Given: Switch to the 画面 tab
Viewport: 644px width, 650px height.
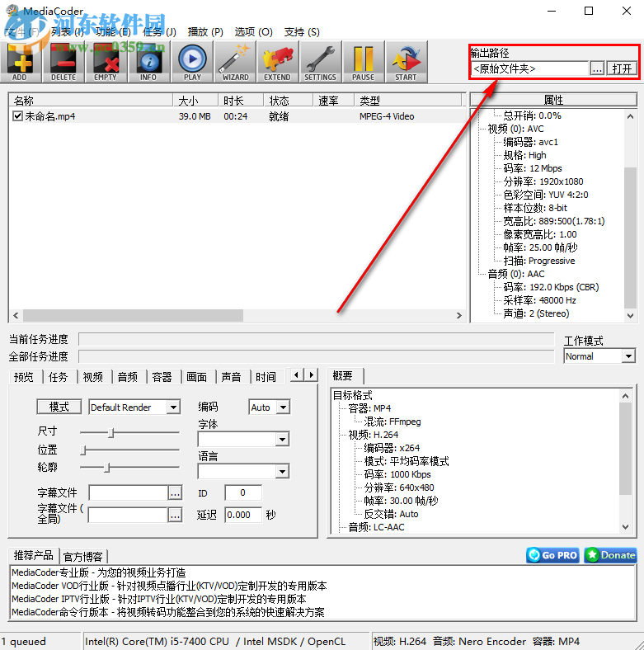Looking at the screenshot, I should (x=197, y=377).
